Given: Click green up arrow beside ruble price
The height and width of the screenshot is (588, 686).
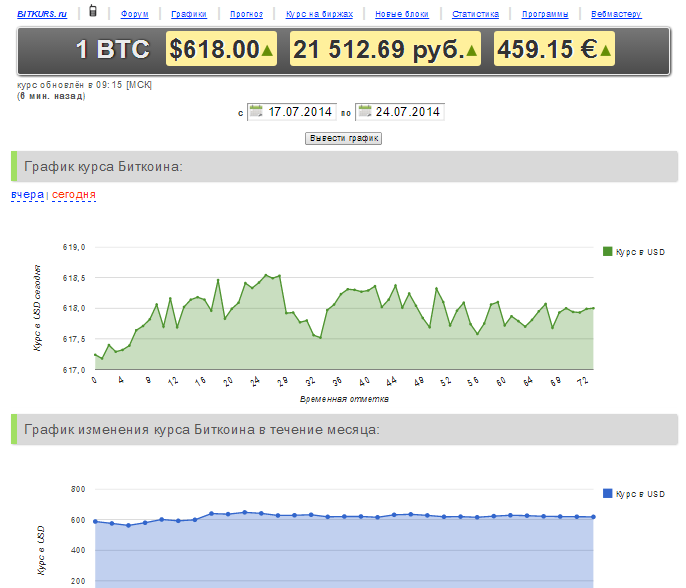Looking at the screenshot, I should tap(471, 51).
